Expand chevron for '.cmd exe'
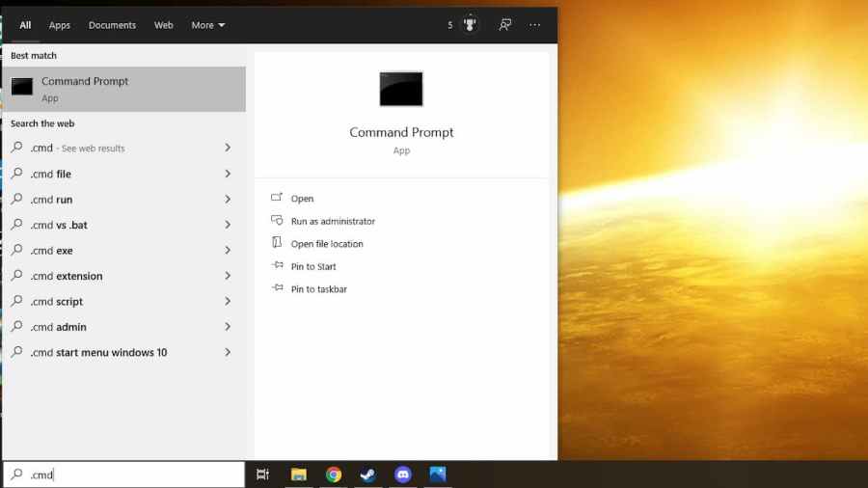This screenshot has width=868, height=488. tap(228, 250)
